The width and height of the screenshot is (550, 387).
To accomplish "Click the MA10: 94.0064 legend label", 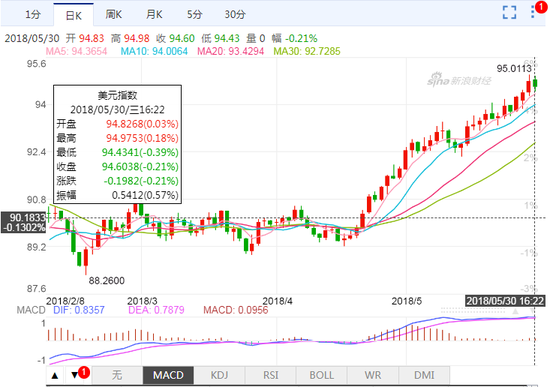I will click(154, 52).
